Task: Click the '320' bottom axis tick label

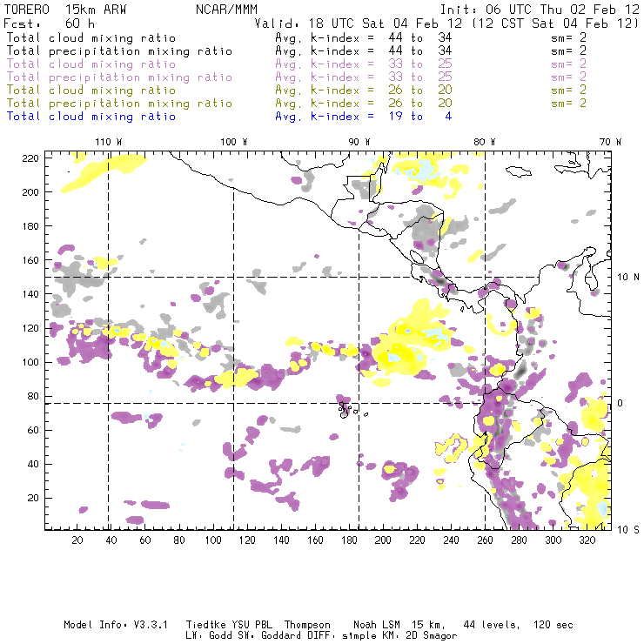Action: point(587,540)
